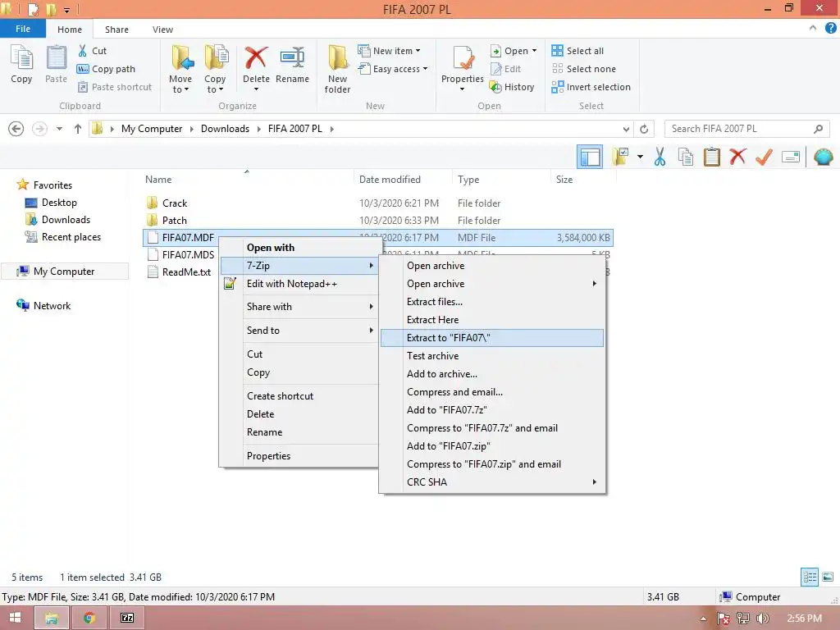Open the File menu tab
Viewport: 840px width, 630px height.
(23, 29)
